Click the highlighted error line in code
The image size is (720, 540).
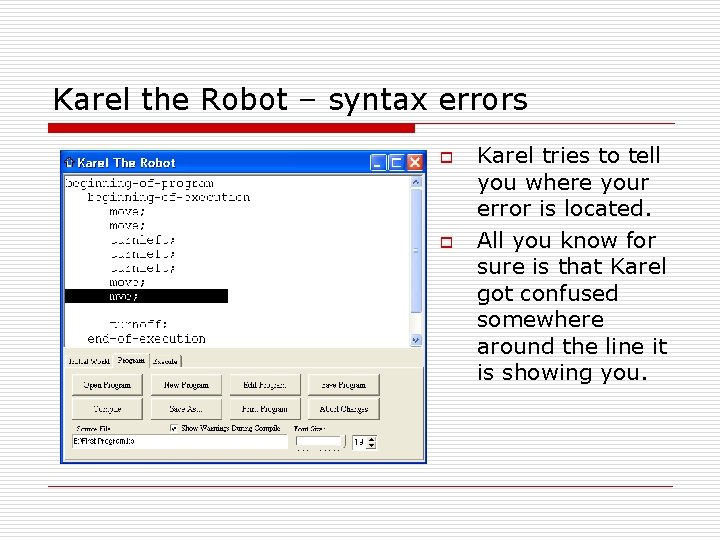146,296
